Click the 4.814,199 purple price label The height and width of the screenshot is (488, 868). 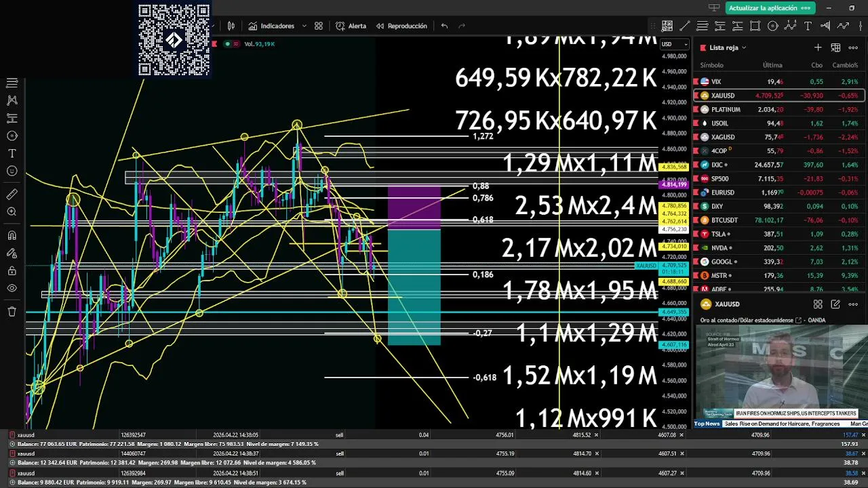coord(673,184)
